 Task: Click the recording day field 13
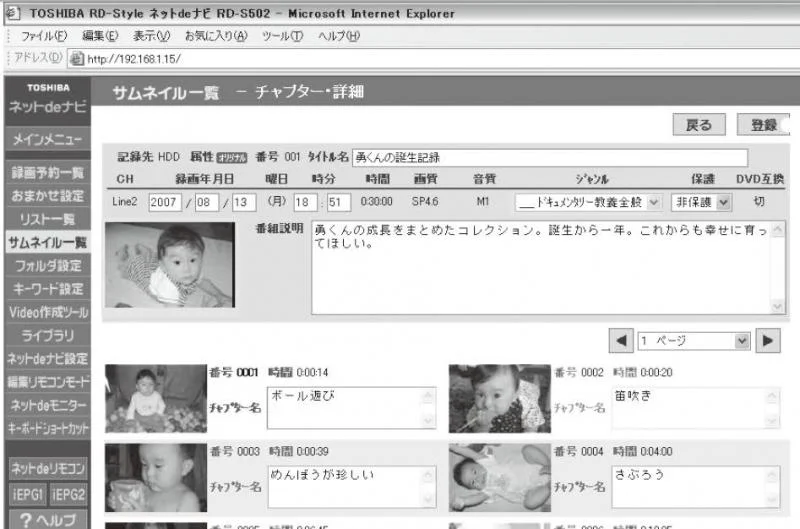click(244, 202)
